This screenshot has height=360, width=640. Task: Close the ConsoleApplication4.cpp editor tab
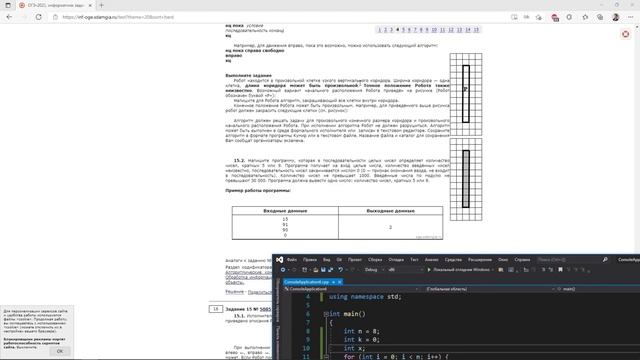click(x=339, y=282)
